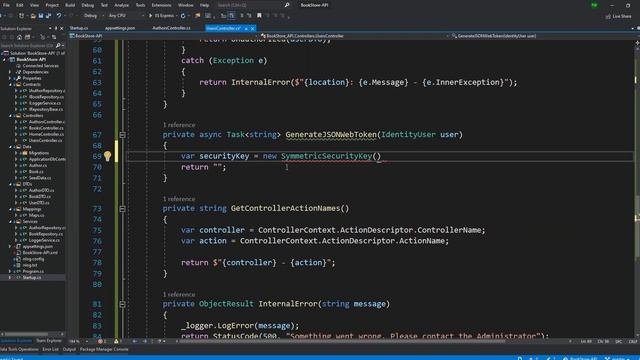Click the '1 reference' link above InternalError
This screenshot has width=640, height=360.
pos(179,294)
